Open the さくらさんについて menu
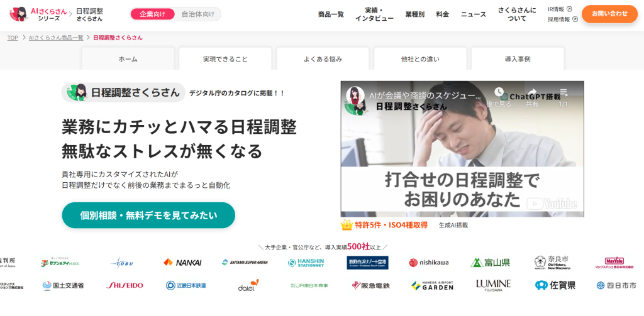The height and width of the screenshot is (316, 644). tap(517, 14)
